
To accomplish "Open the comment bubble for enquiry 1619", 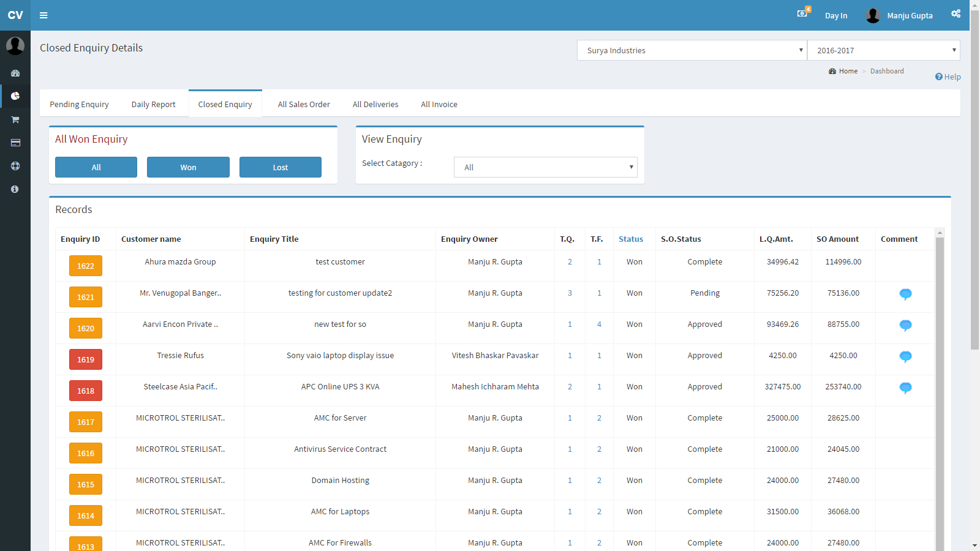I will 905,356.
